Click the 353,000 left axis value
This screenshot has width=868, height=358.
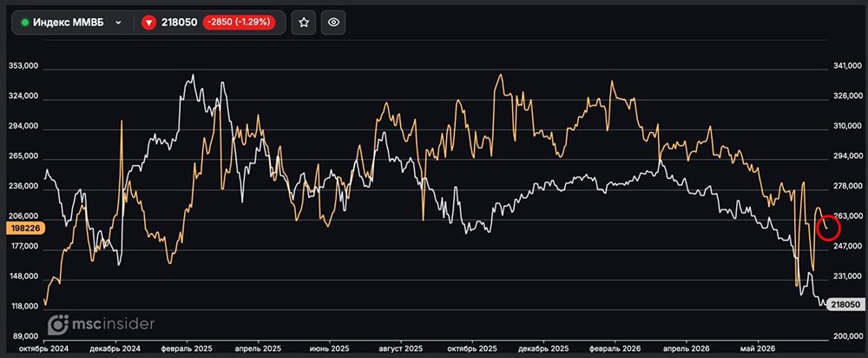click(x=23, y=66)
